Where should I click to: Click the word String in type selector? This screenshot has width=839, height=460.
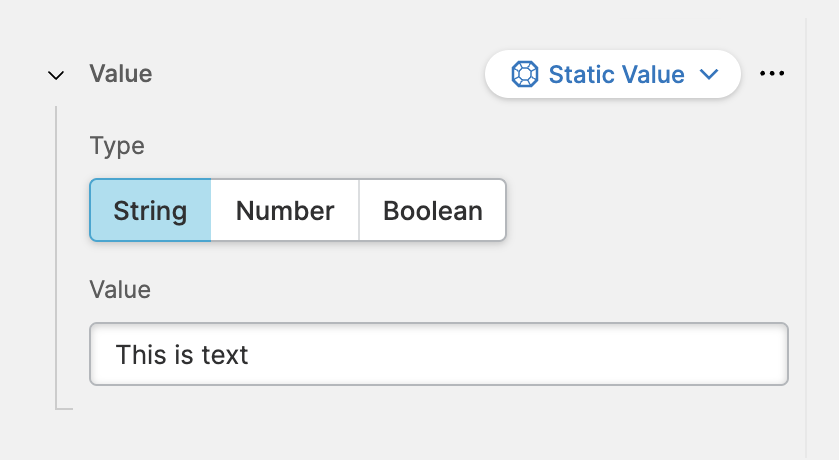[x=150, y=211]
